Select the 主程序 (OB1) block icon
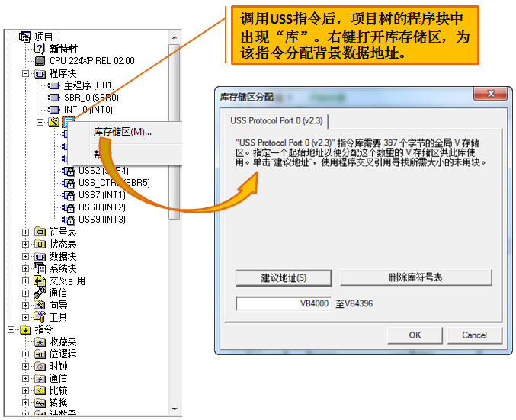Screen dimensions: 516x420 [x=54, y=85]
